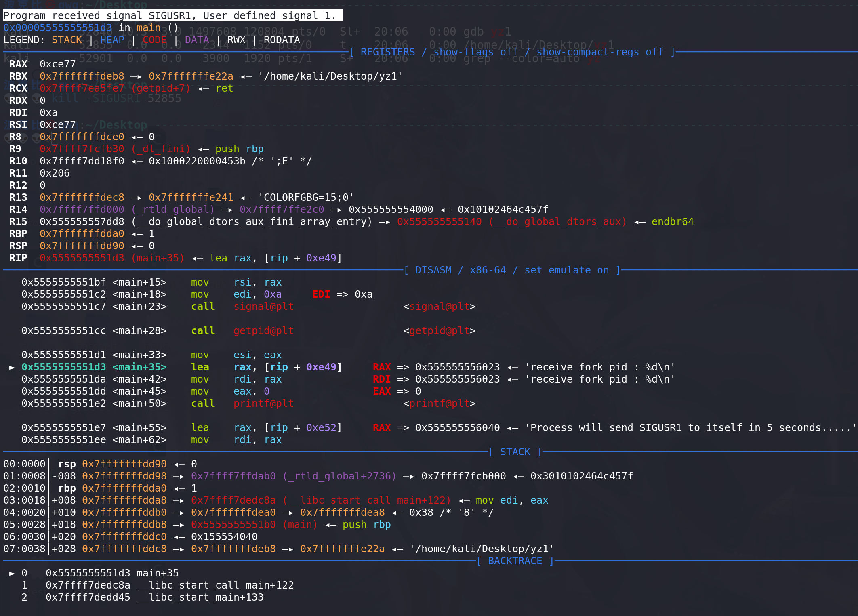Click the 'Program received signal SIGUSR1' message line
Image resolution: width=858 pixels, height=616 pixels.
[x=172, y=16]
